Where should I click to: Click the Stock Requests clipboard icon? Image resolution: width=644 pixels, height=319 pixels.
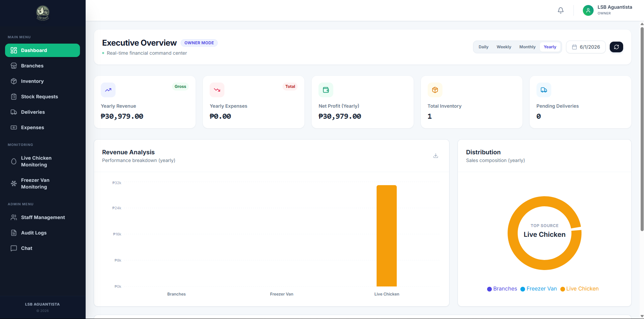point(14,97)
